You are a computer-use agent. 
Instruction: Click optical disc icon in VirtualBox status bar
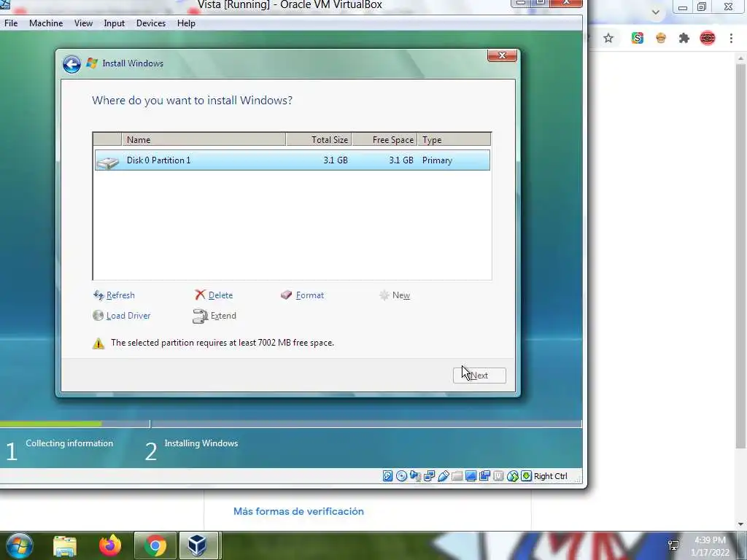[402, 476]
